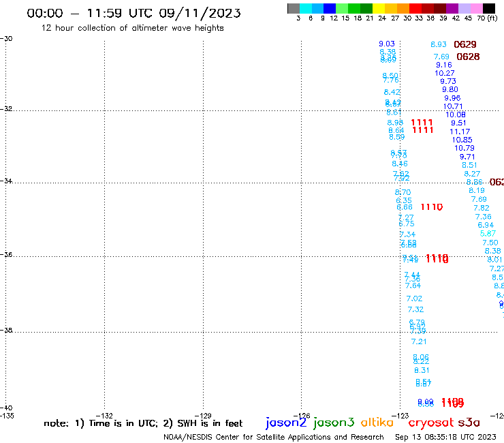Click the 8.27 wave height value
The height and width of the screenshot is (443, 504).
(x=472, y=174)
